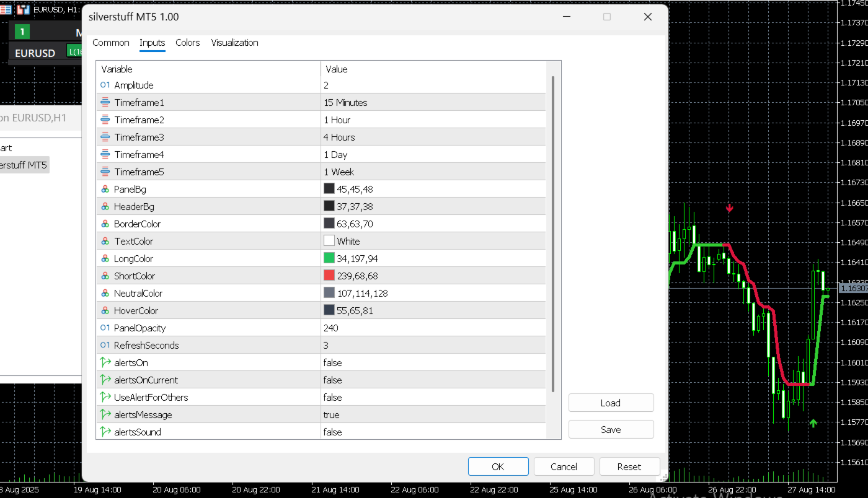
Task: Click the Timeframe1 enum icon
Action: [105, 102]
